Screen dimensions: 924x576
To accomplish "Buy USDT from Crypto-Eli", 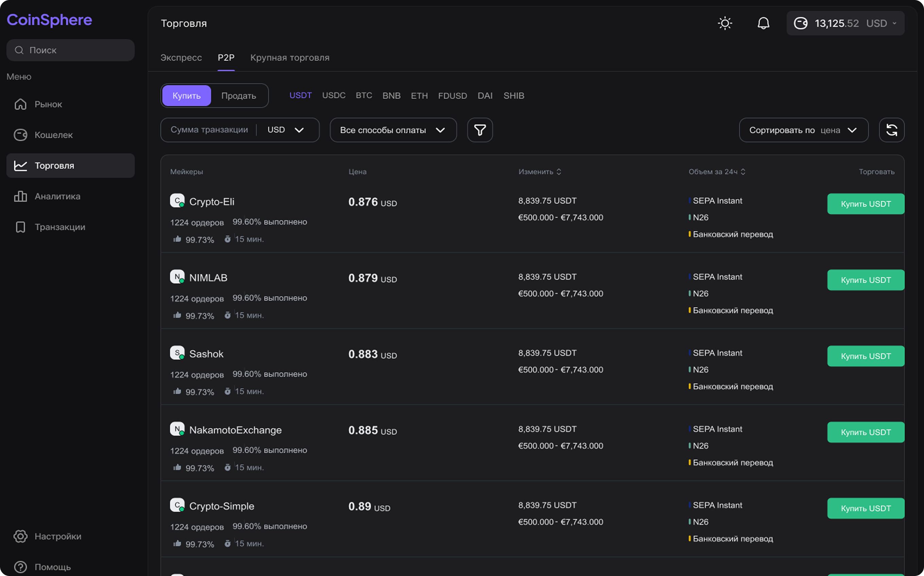I will [x=866, y=204].
